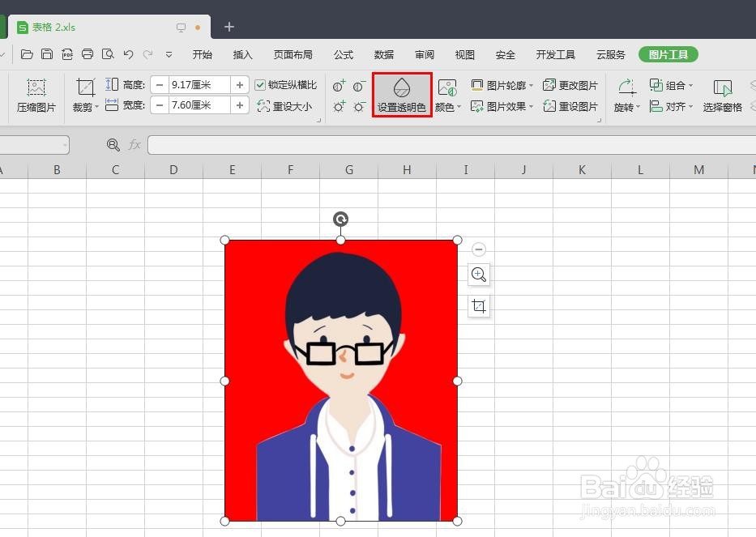Open 选择窗格 selection pane
The image size is (756, 537).
coord(722,96)
